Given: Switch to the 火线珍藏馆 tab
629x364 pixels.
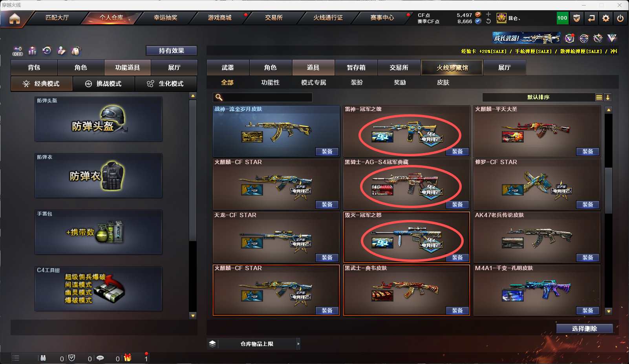Looking at the screenshot, I should pyautogui.click(x=452, y=68).
